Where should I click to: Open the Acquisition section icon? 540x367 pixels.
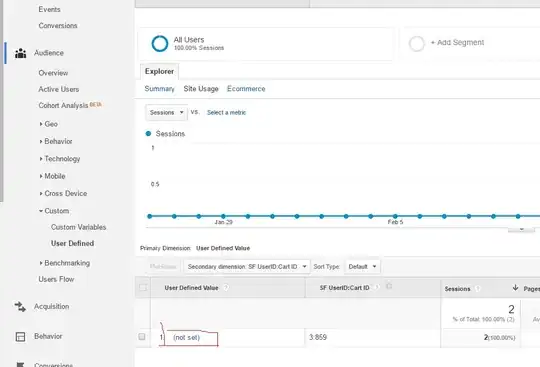(20, 306)
